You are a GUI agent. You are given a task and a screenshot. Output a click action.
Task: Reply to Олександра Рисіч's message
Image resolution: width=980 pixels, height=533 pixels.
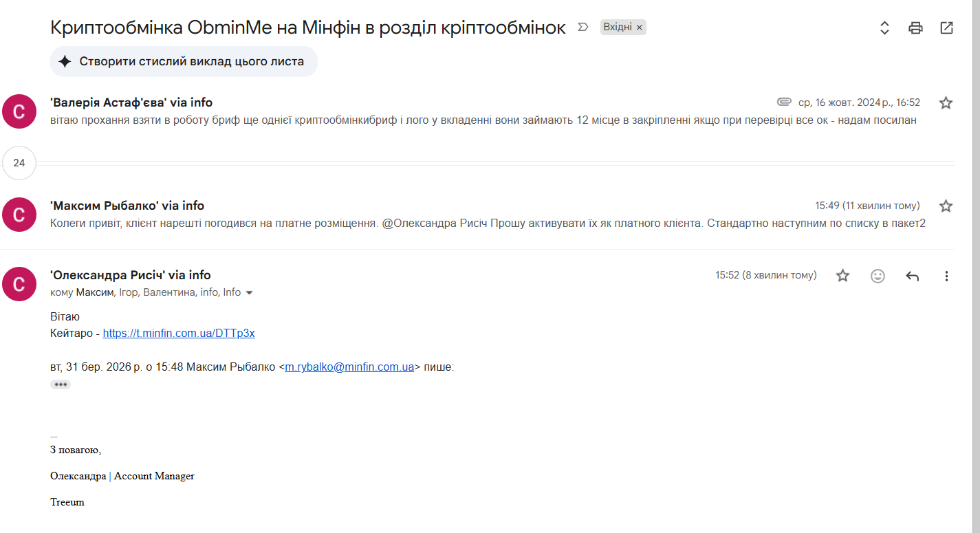[x=912, y=276]
